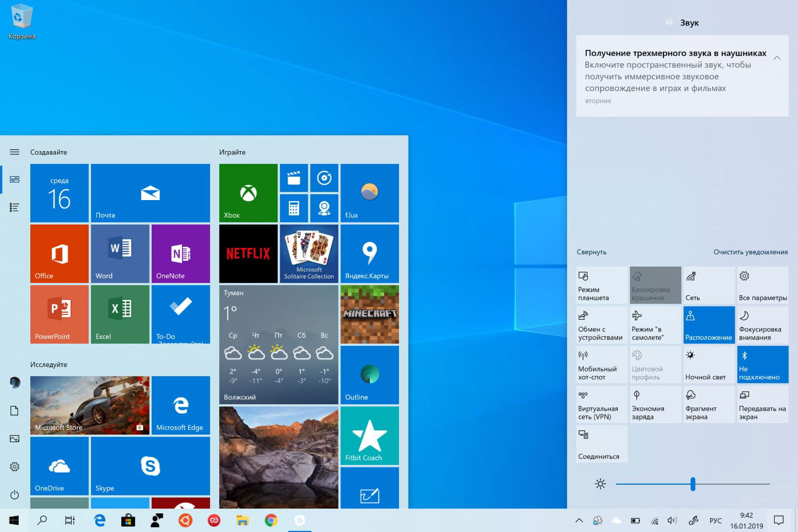Open Skype from its Start menu tile
Image resolution: width=798 pixels, height=532 pixels.
pyautogui.click(x=151, y=467)
